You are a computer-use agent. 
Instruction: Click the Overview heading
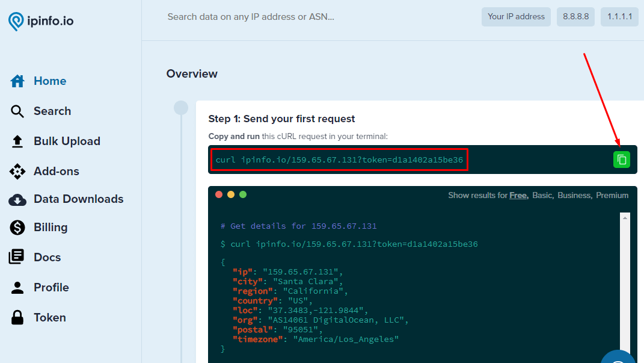[x=192, y=74]
